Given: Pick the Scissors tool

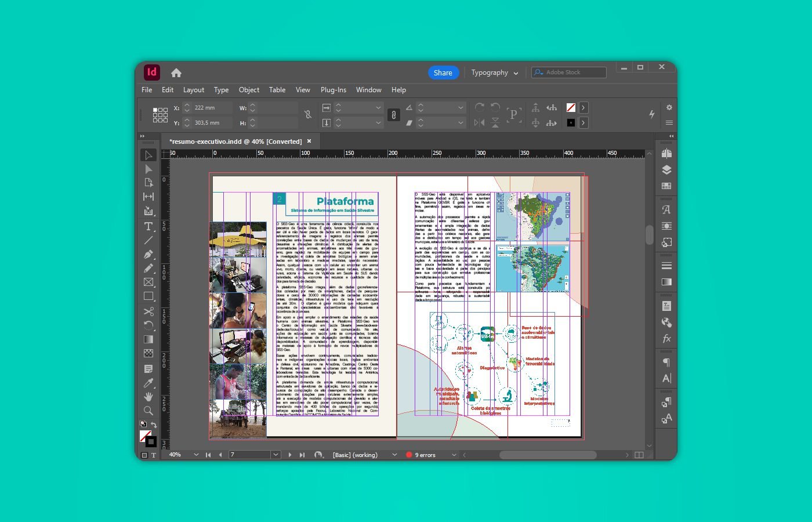Looking at the screenshot, I should [148, 311].
